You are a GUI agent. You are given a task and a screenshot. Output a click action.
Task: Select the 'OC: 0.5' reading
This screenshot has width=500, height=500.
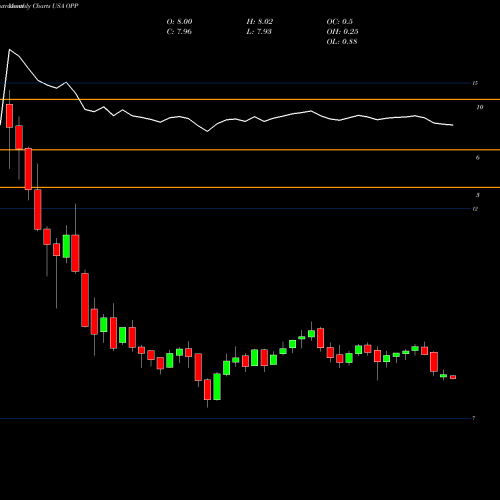(x=339, y=22)
